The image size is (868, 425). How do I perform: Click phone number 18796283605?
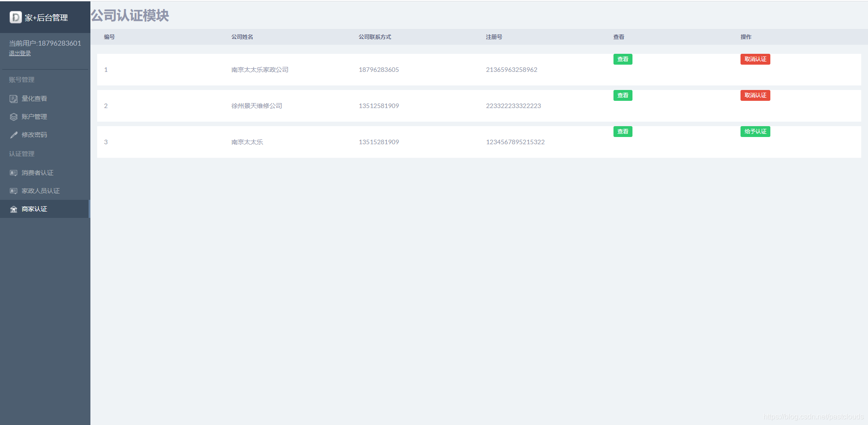point(379,70)
